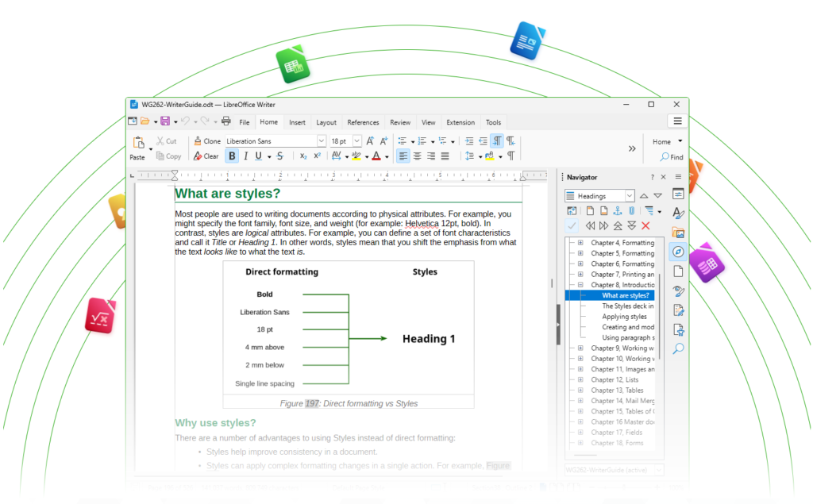Toggle formatting marks pilcrow in lower row
813x504 pixels.
pyautogui.click(x=511, y=156)
